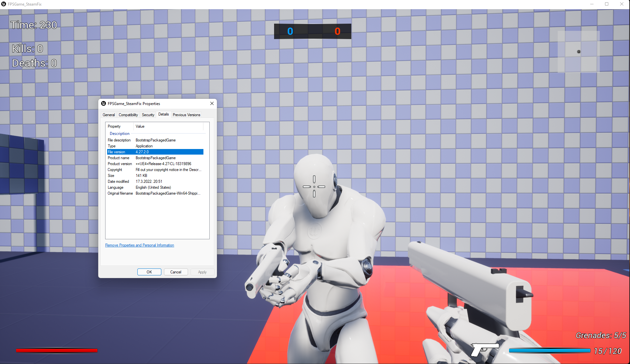630x364 pixels.
Task: Maximize the FPSGame_SteamFix game window
Action: coord(607,4)
